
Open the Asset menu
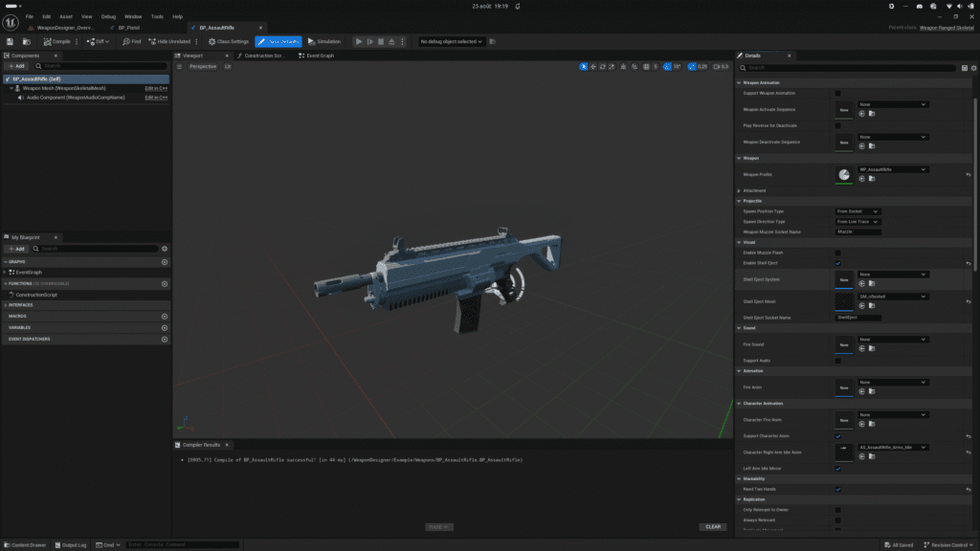66,17
